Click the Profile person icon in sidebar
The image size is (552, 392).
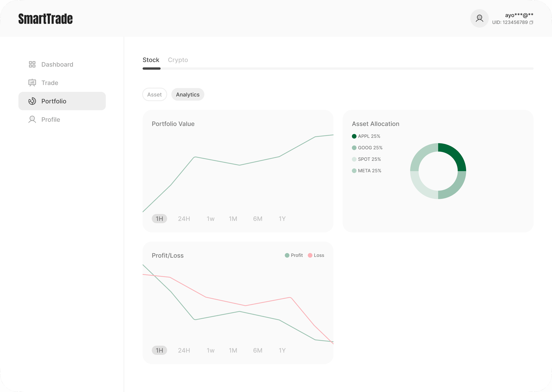32,119
